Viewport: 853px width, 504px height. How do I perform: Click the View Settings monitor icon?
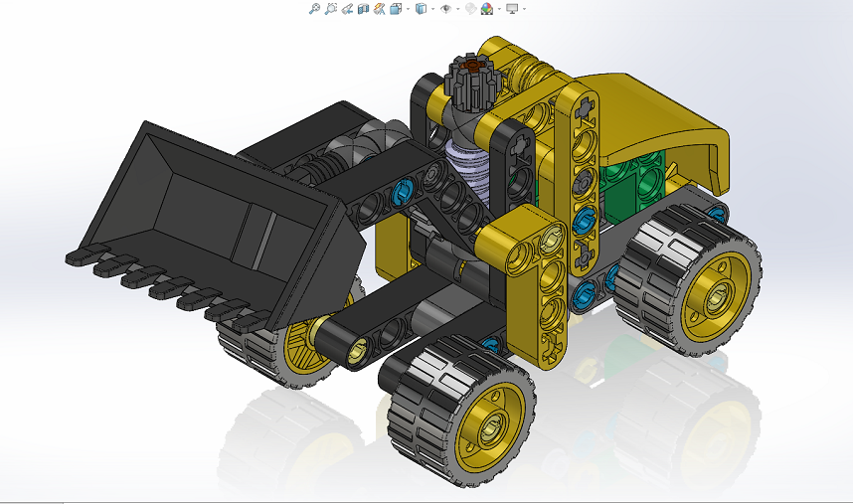pyautogui.click(x=512, y=9)
